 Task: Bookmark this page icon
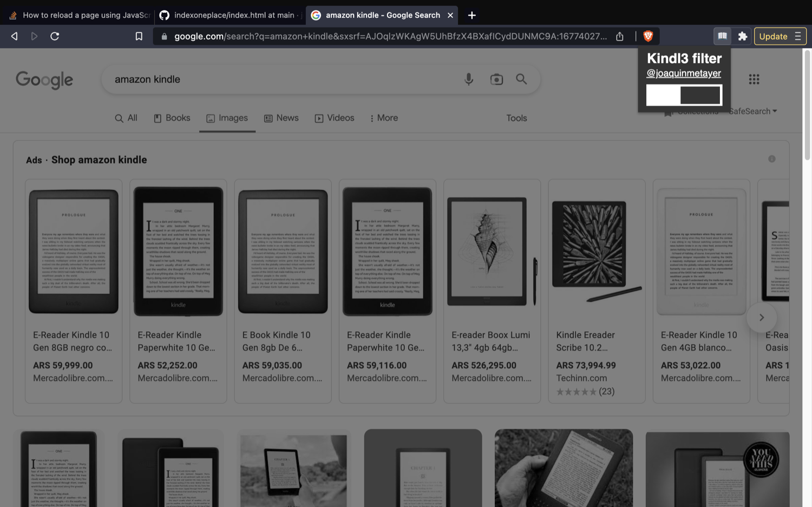point(139,36)
